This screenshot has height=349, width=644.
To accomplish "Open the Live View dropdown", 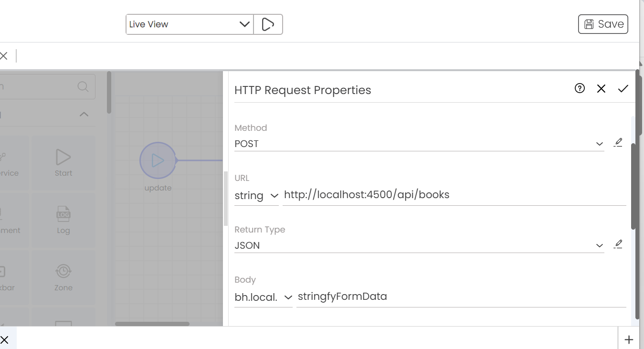I will (x=190, y=24).
